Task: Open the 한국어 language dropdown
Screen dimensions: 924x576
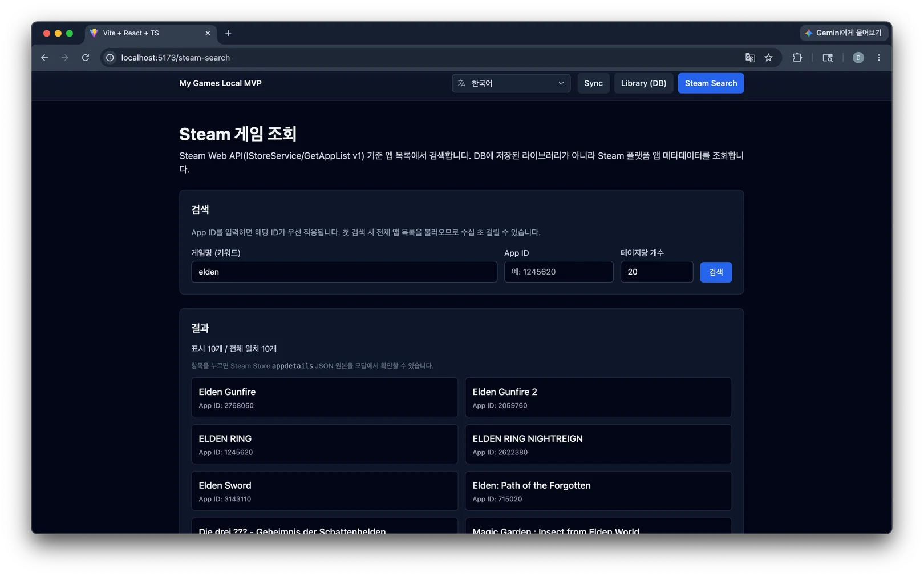Action: 511,83
